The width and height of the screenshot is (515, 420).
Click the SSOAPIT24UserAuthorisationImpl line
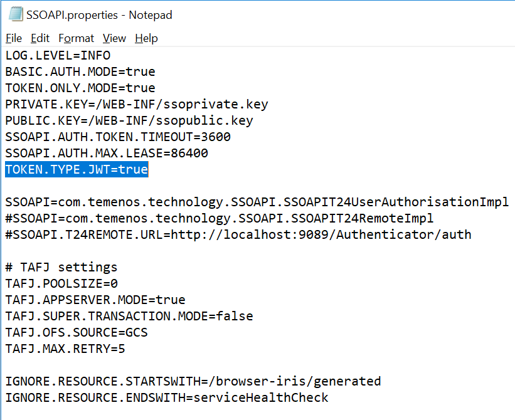(x=257, y=202)
